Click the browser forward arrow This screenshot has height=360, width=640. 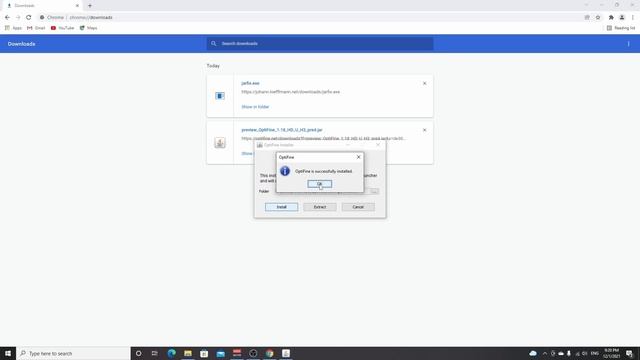click(18, 18)
